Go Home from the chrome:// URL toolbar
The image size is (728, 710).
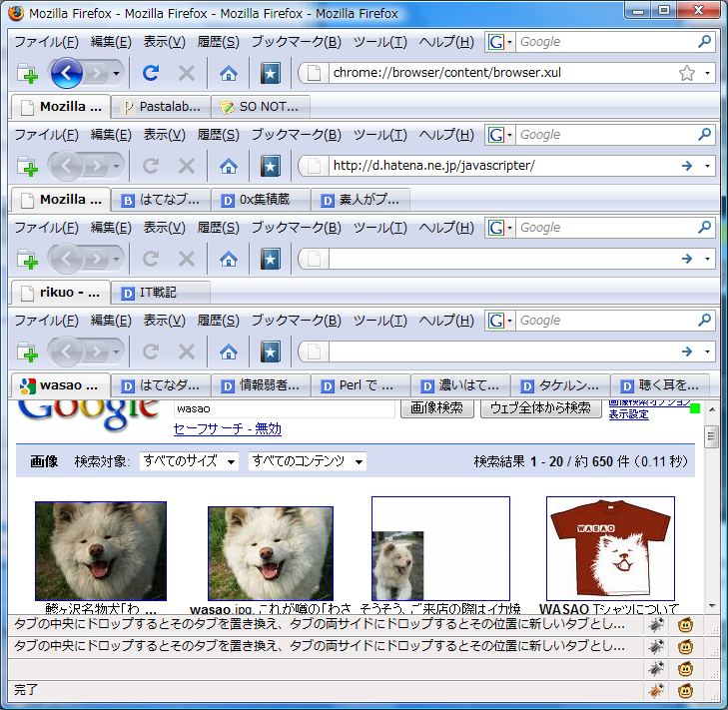coord(229,73)
